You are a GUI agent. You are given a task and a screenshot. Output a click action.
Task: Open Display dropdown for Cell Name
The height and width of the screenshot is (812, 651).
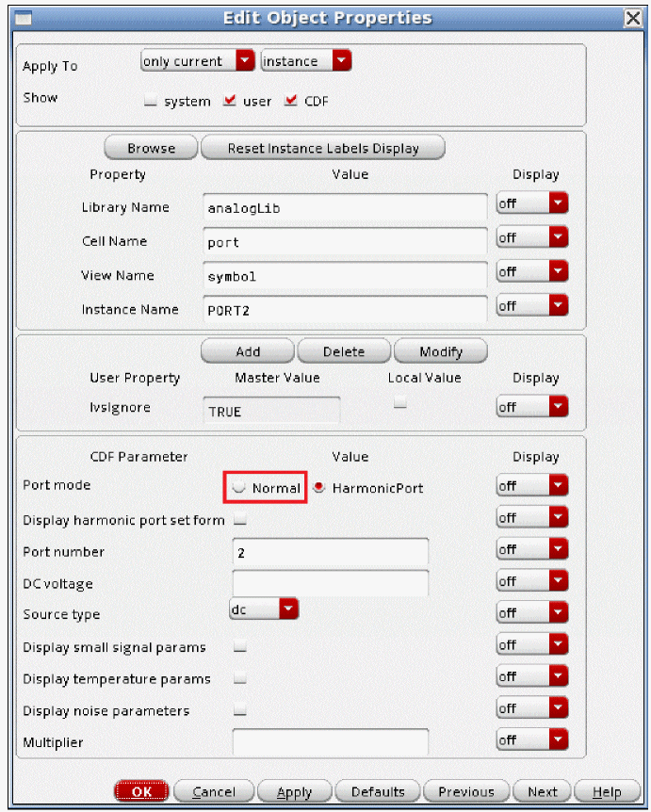(x=532, y=237)
